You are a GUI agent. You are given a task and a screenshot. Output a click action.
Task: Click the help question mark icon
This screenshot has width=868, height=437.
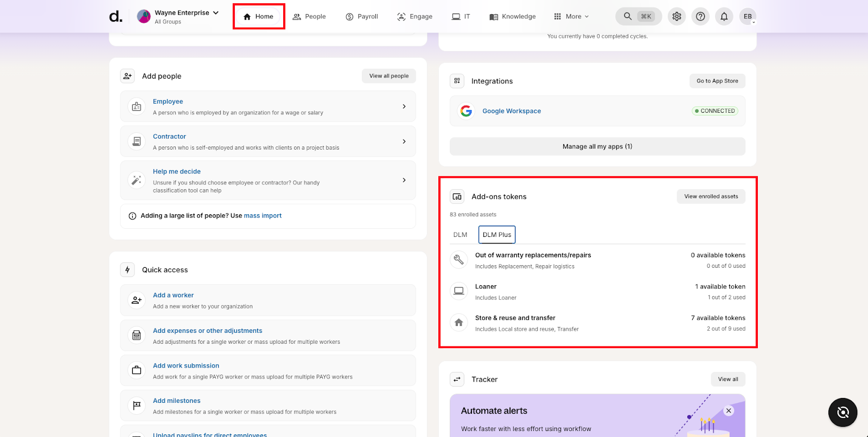(700, 16)
